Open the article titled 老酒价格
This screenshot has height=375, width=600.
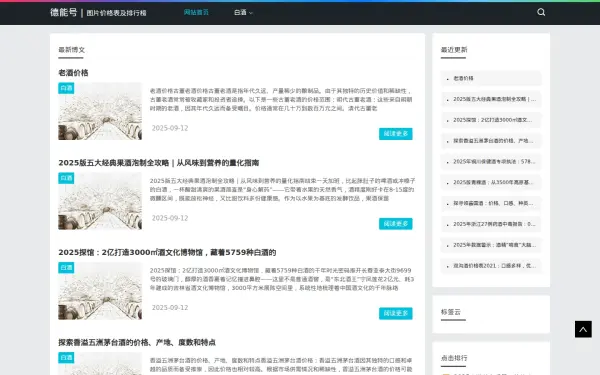coord(73,73)
